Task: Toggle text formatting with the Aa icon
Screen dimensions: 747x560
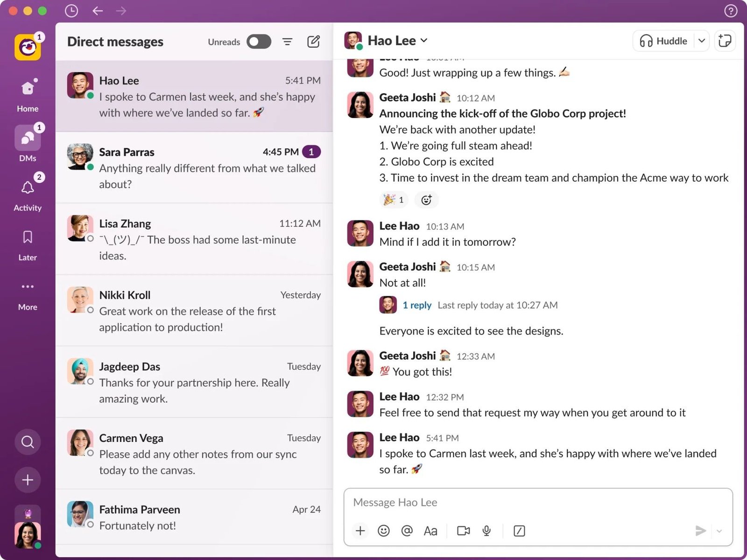Action: [430, 531]
